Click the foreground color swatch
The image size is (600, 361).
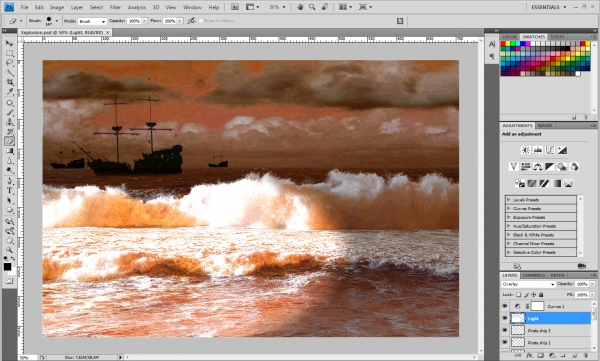7,266
